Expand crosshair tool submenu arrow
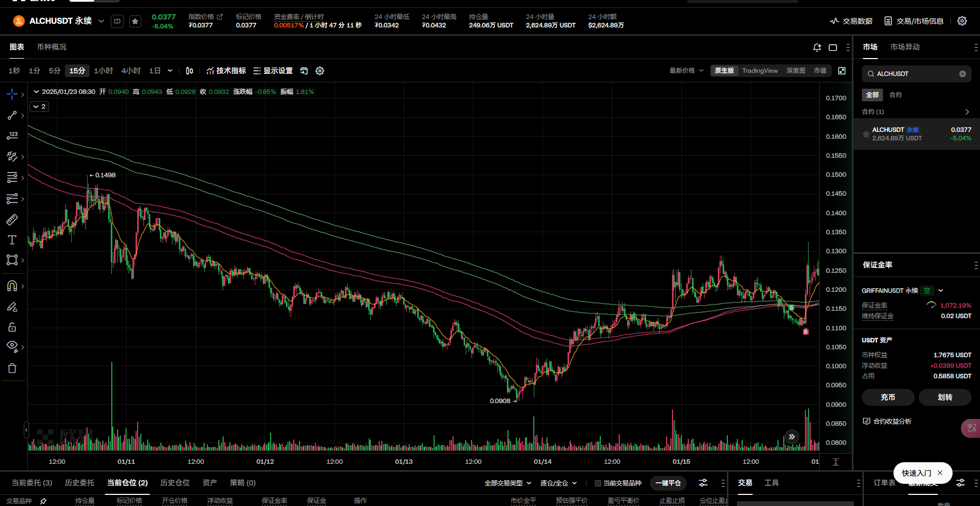 click(23, 95)
